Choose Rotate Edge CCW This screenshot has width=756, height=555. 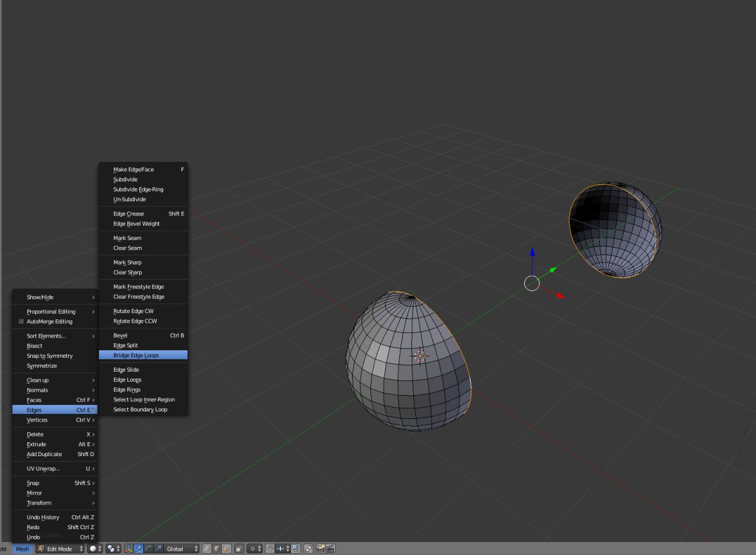click(143, 321)
